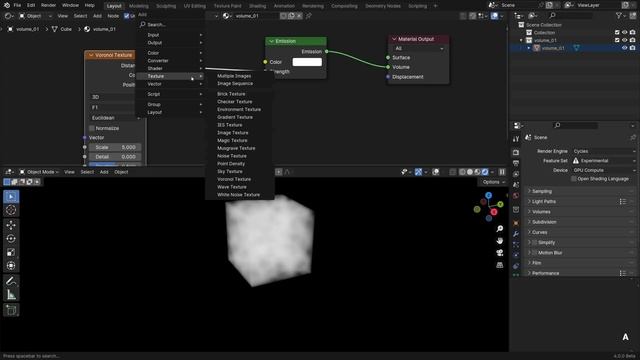This screenshot has width=640, height=360.
Task: Pin the volume_01 material in node editor
Action: click(309, 16)
